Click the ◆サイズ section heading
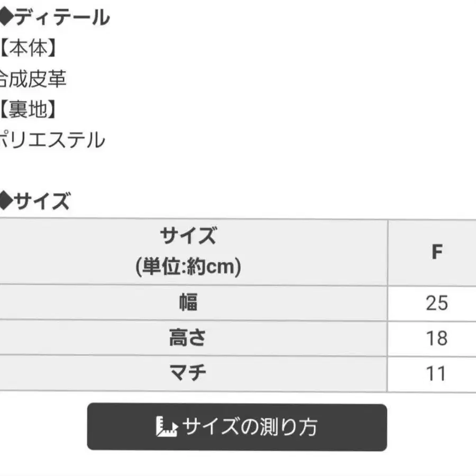 36,201
